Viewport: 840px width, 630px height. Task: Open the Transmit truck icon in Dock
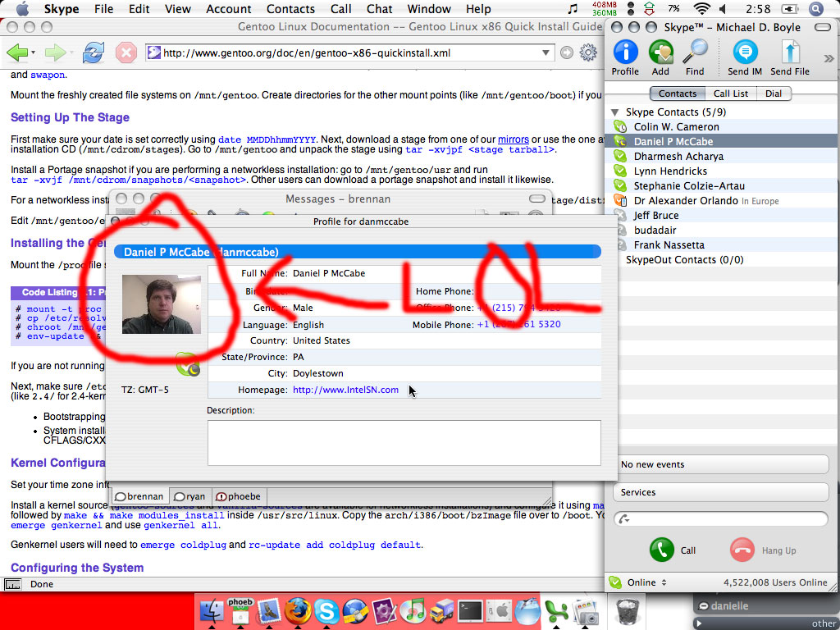441,610
